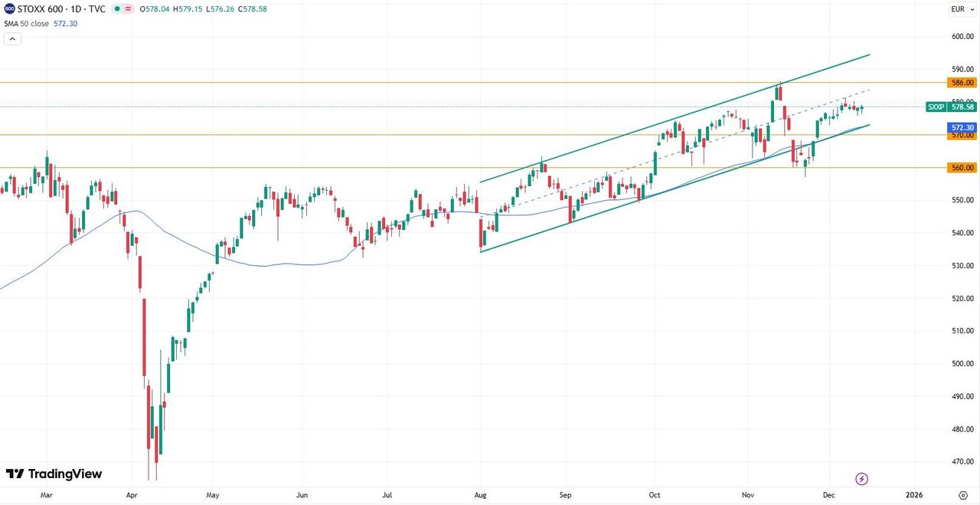Click the 2026 label on time axis
The width and height of the screenshot is (980, 505).
[x=913, y=495]
